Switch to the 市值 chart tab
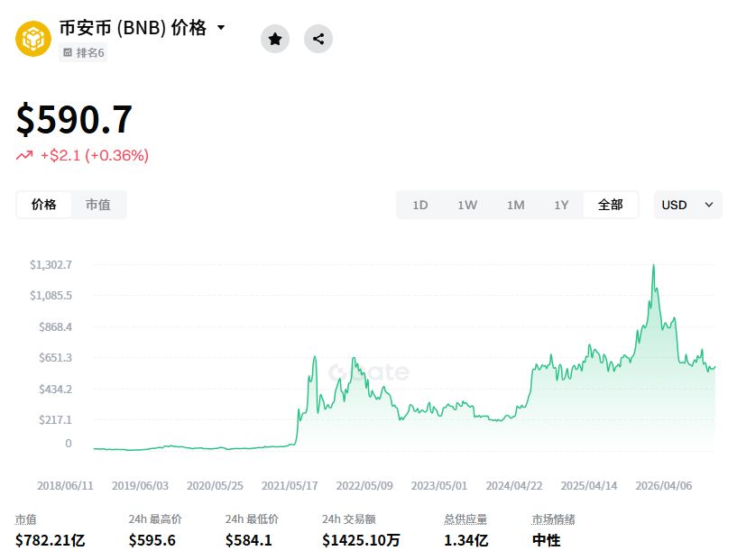Image resolution: width=737 pixels, height=560 pixels. [97, 205]
